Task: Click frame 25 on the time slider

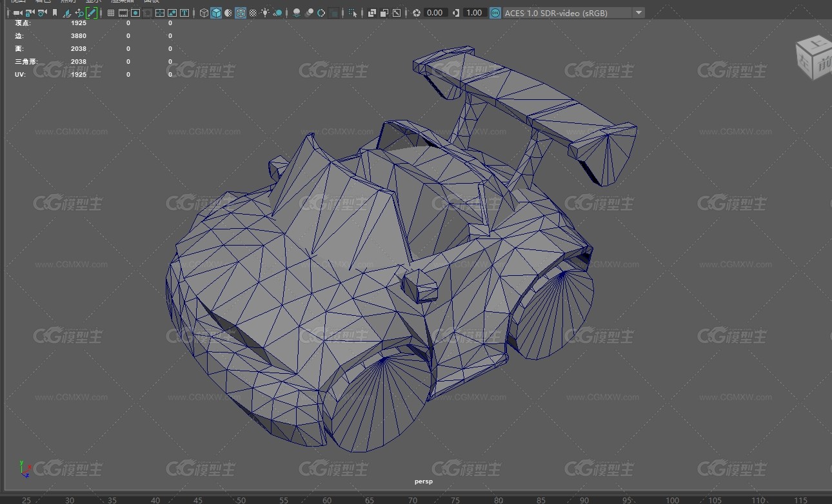Action: (26, 500)
